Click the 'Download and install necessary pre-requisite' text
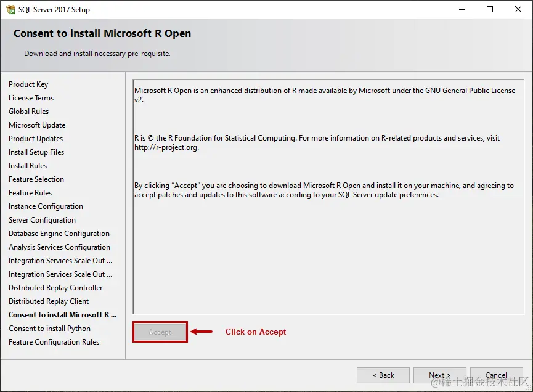 point(97,54)
